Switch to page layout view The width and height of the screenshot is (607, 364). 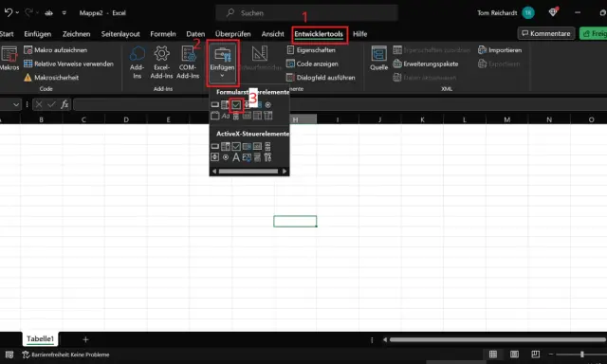pos(514,354)
